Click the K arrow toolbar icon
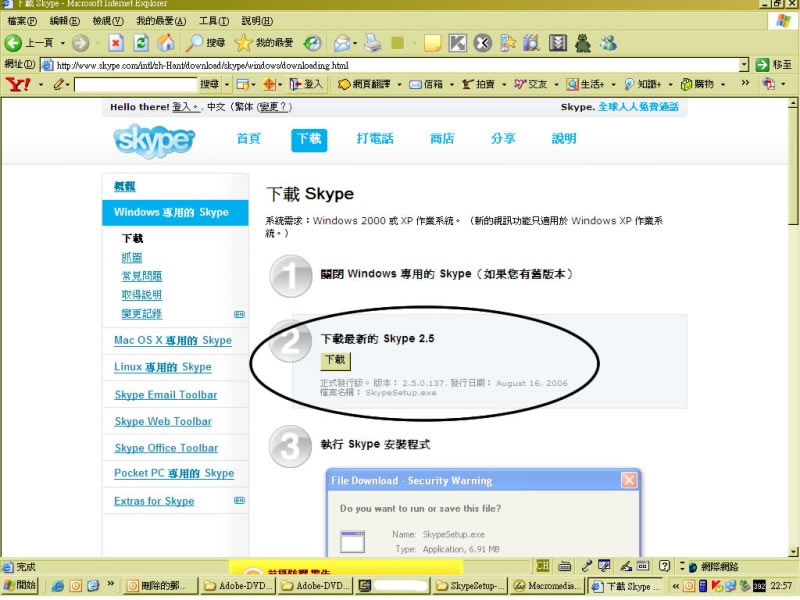This screenshot has width=800, height=600. pos(458,43)
